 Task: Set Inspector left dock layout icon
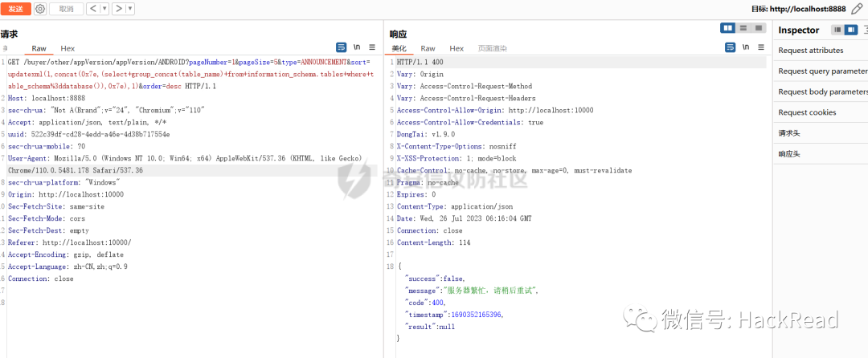pyautogui.click(x=837, y=30)
